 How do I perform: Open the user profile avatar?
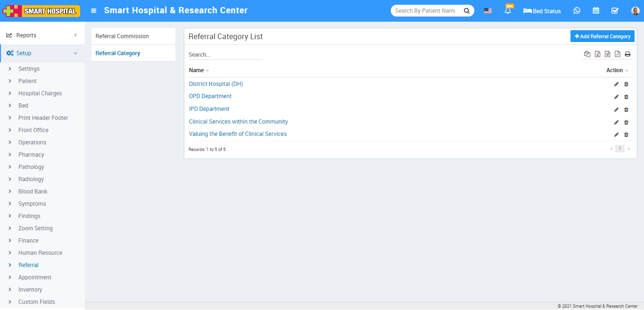[635, 11]
